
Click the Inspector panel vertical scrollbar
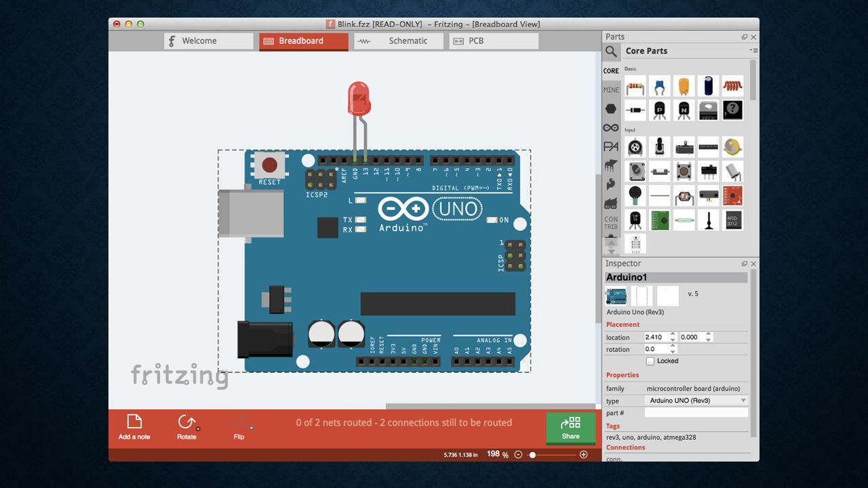pos(753,352)
